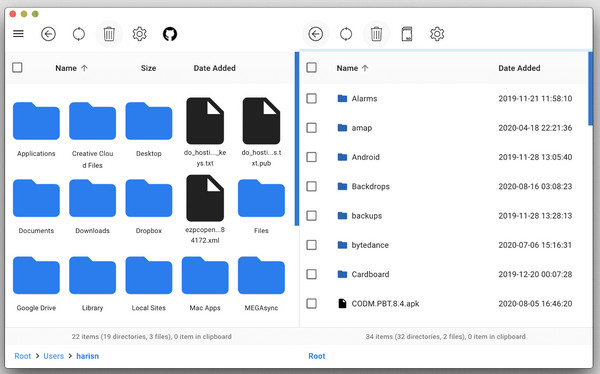Click left status text '22 items'
This screenshot has width=600, height=374.
(152, 336)
